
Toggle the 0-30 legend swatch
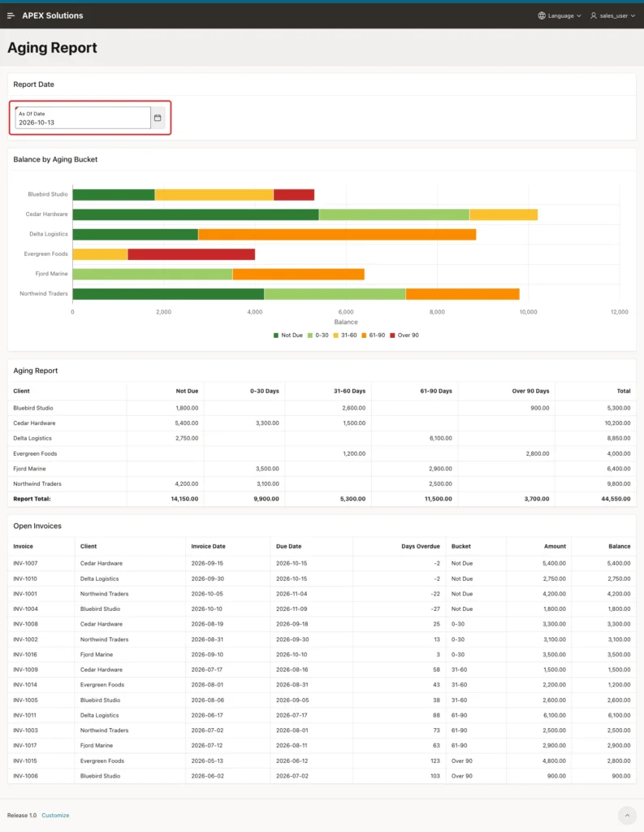click(x=309, y=336)
